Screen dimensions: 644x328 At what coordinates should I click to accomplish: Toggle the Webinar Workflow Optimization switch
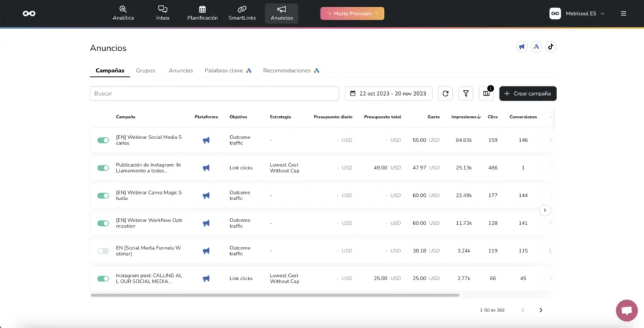(x=103, y=223)
